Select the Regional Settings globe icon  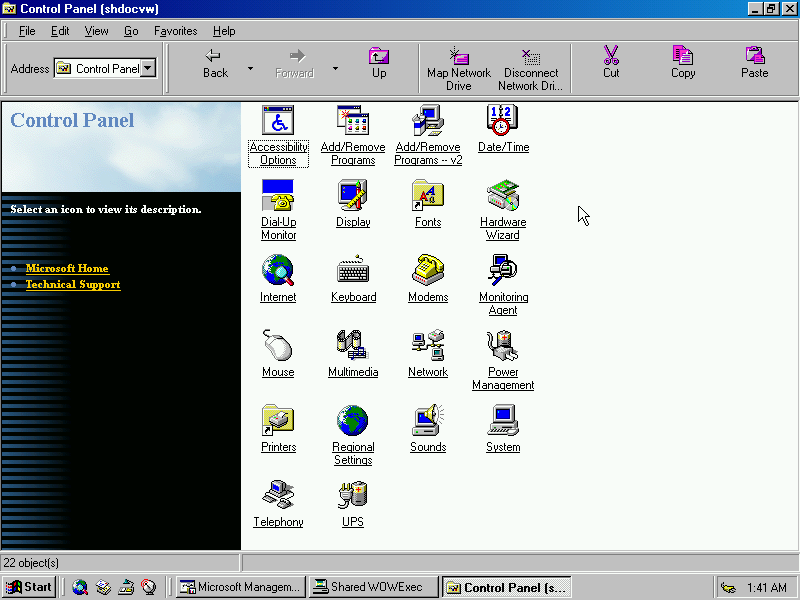353,421
